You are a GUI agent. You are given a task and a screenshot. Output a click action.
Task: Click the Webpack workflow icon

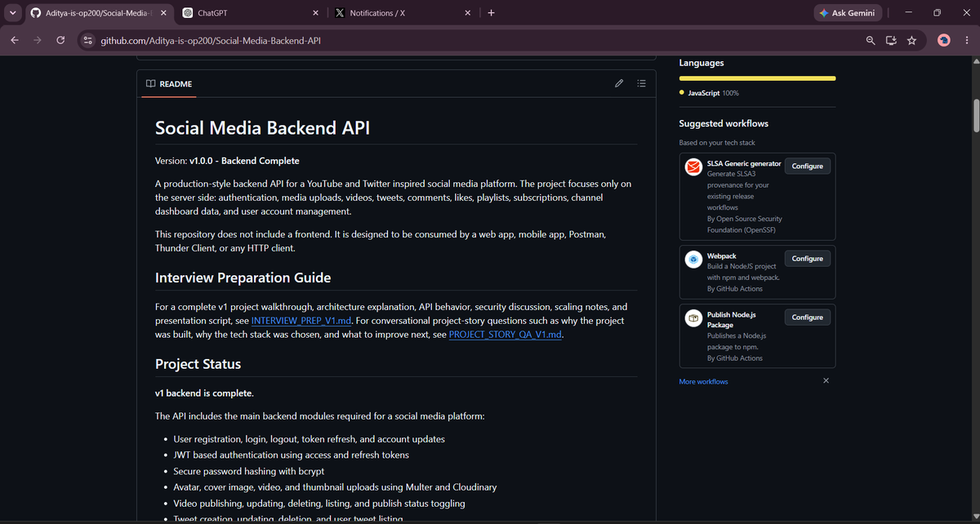click(x=693, y=260)
